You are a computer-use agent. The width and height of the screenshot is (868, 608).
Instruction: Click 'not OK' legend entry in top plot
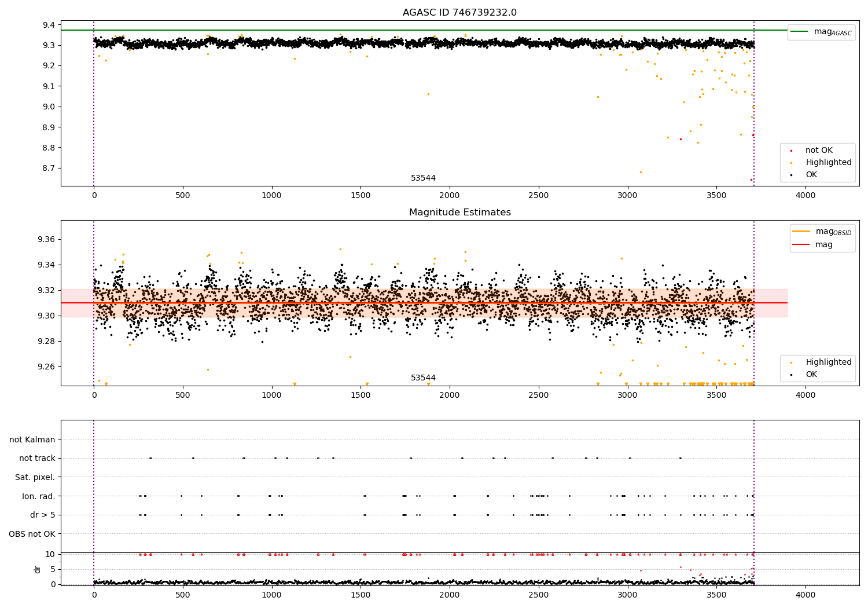coord(812,151)
